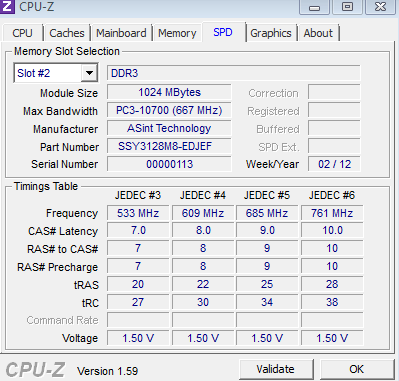The image size is (399, 381).
Task: Click the 02 / 12 Week/Year value
Action: [x=334, y=164]
